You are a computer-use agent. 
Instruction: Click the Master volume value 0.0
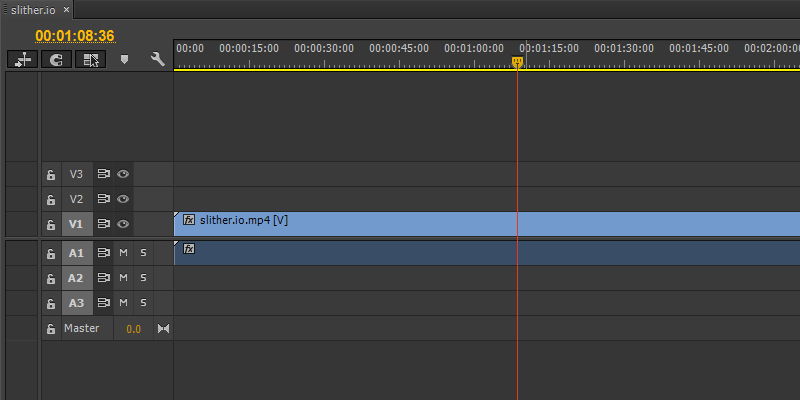pyautogui.click(x=134, y=329)
